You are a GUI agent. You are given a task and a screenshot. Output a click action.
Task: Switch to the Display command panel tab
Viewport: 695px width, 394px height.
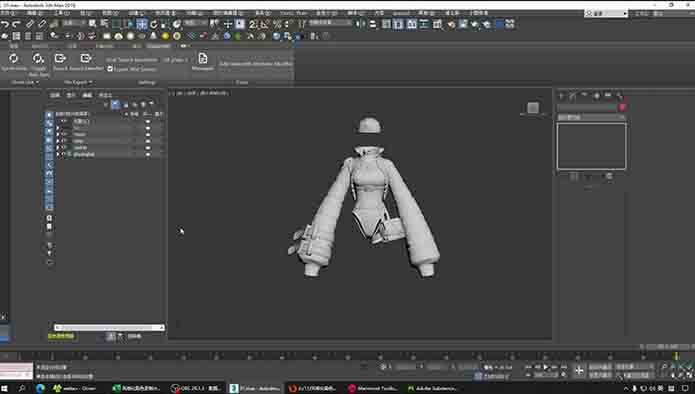pyautogui.click(x=608, y=95)
